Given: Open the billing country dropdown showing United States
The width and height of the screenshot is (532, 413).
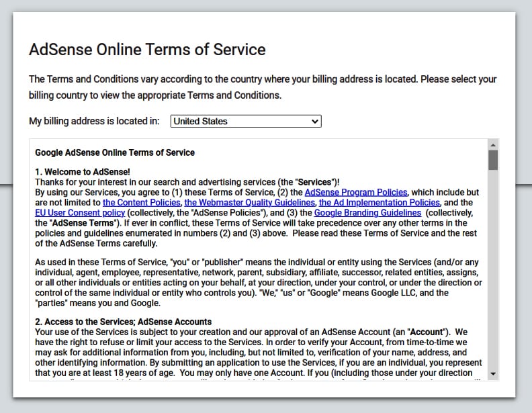Looking at the screenshot, I should 246,121.
